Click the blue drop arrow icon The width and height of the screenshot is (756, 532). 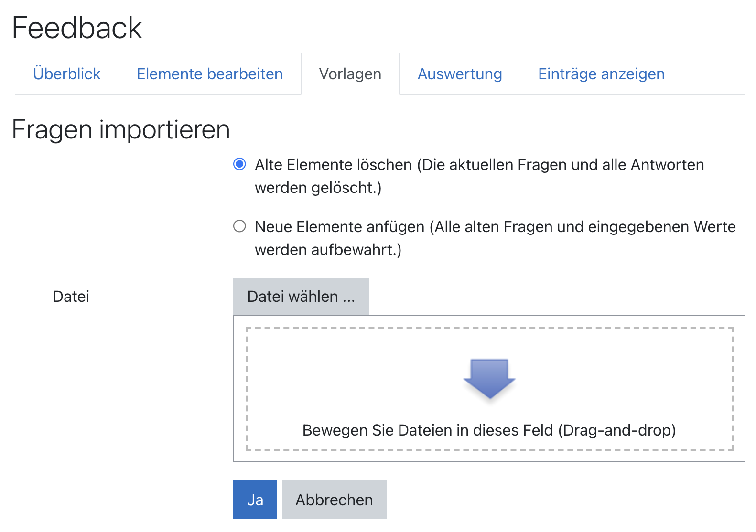click(x=489, y=378)
